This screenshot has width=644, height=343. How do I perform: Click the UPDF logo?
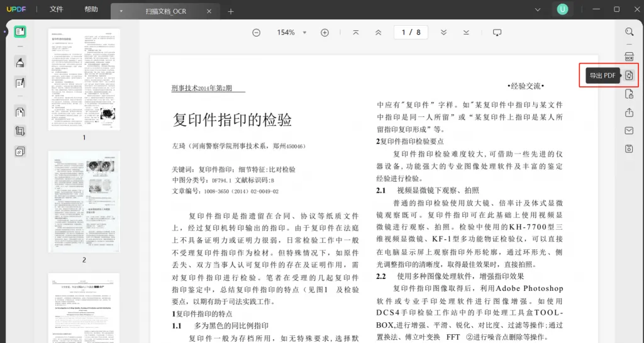[x=16, y=9]
